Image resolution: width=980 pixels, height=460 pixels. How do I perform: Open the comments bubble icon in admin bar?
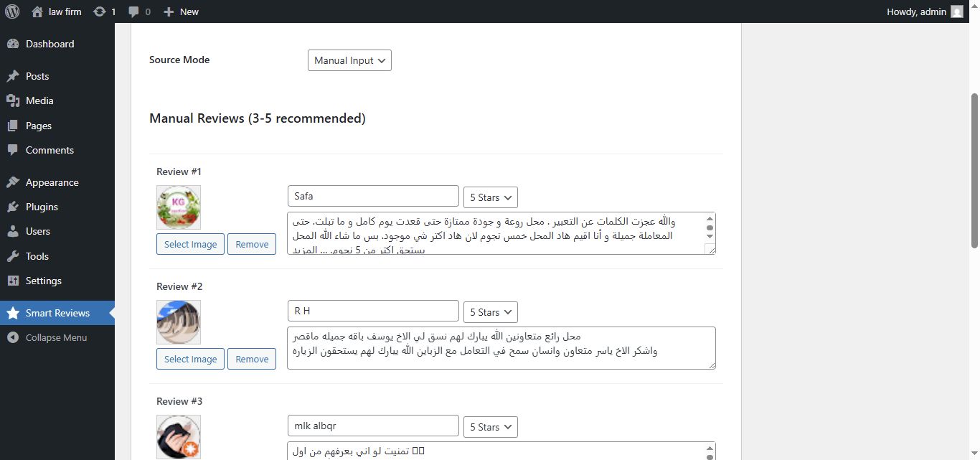tap(134, 11)
